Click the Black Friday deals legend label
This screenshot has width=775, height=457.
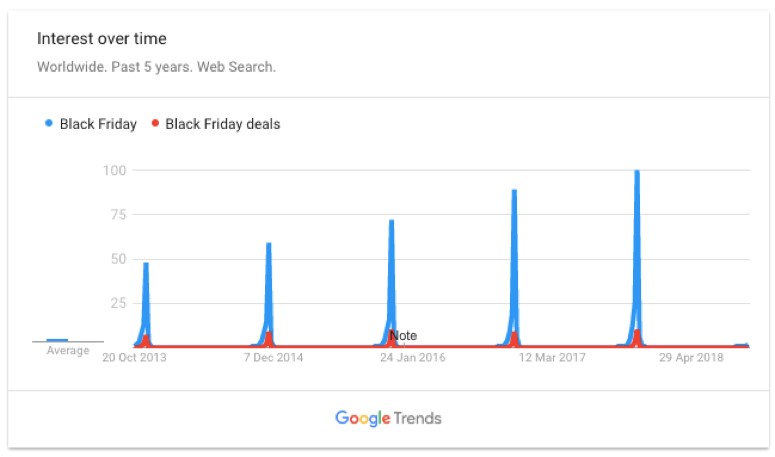point(222,124)
